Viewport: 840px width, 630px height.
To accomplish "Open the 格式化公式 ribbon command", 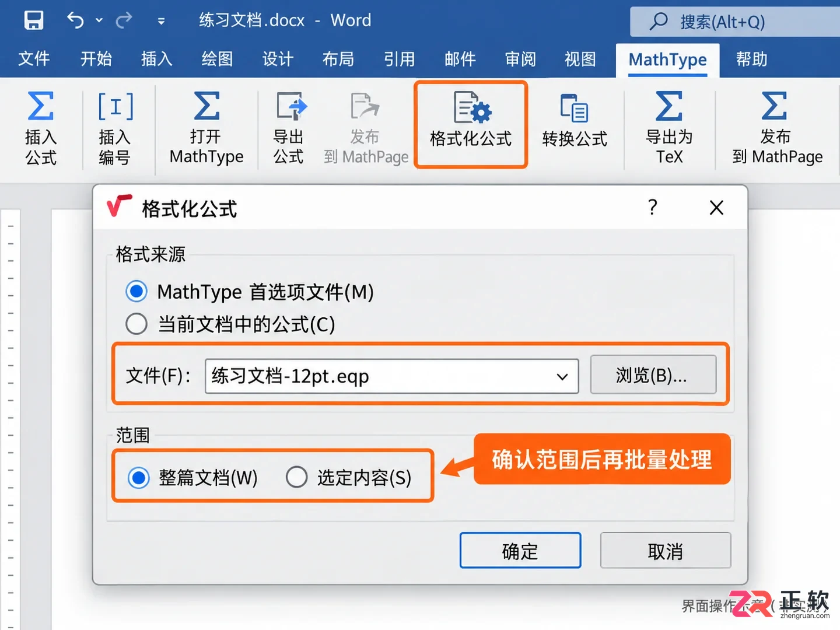I will click(x=471, y=124).
